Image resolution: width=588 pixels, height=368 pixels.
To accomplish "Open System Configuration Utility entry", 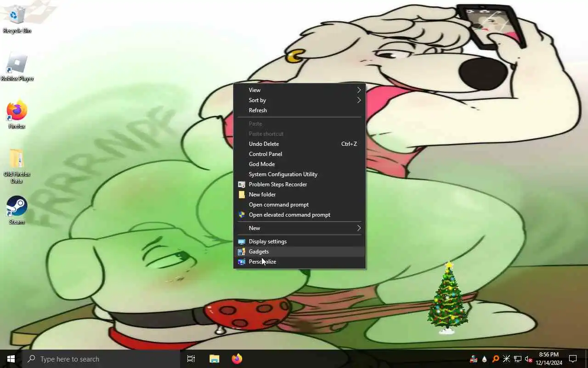I will pyautogui.click(x=300, y=174).
